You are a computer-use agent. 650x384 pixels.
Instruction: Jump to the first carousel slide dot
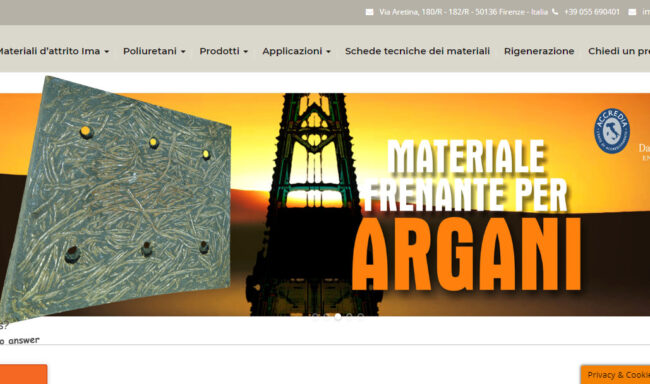(315, 316)
